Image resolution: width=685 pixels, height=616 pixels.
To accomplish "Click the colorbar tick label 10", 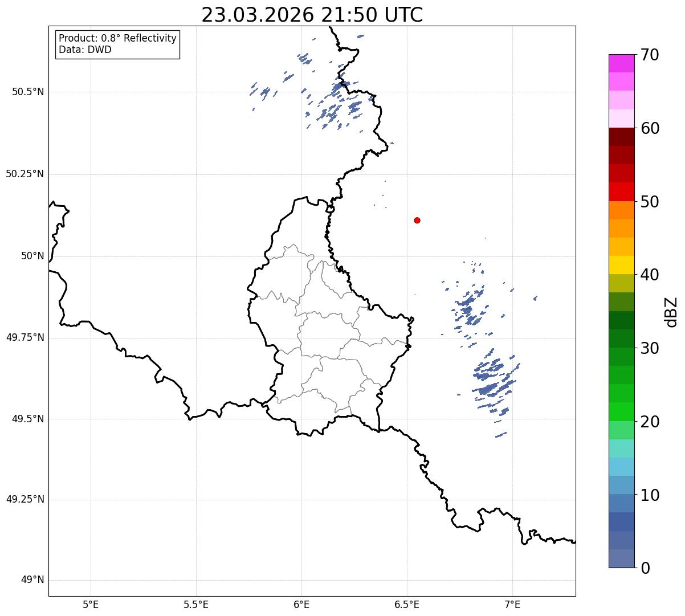I will (x=650, y=495).
